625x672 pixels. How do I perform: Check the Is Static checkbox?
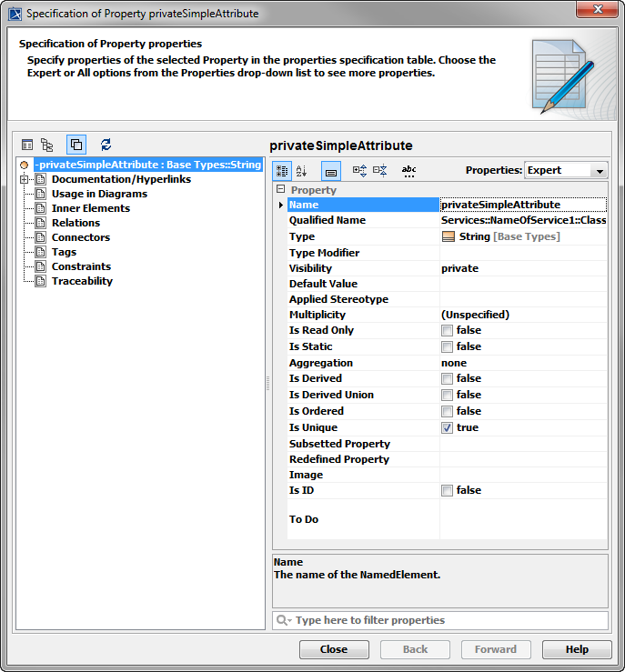447,346
